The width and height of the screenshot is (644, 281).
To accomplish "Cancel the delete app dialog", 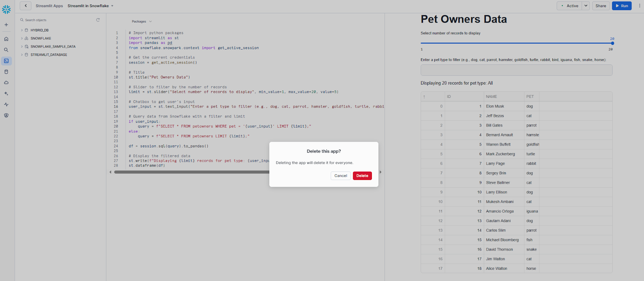I will pyautogui.click(x=341, y=176).
